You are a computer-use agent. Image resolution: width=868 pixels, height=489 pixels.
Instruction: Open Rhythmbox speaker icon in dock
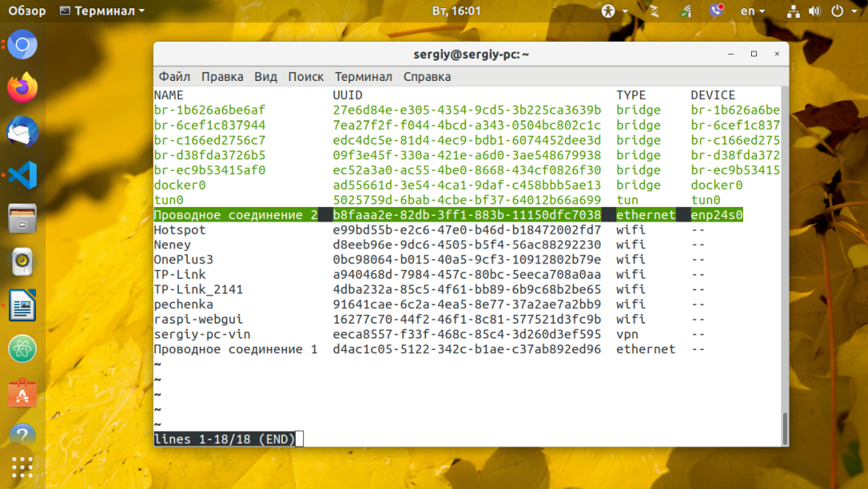point(22,262)
